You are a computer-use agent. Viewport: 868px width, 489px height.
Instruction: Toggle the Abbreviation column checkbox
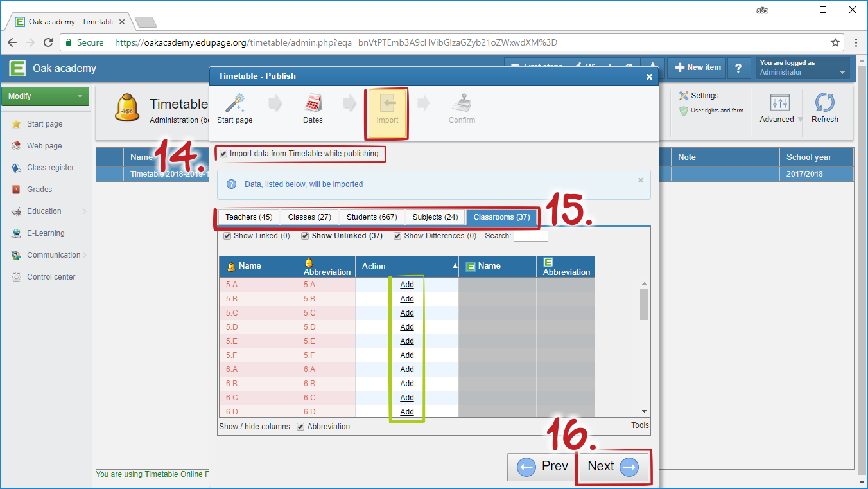(x=300, y=427)
